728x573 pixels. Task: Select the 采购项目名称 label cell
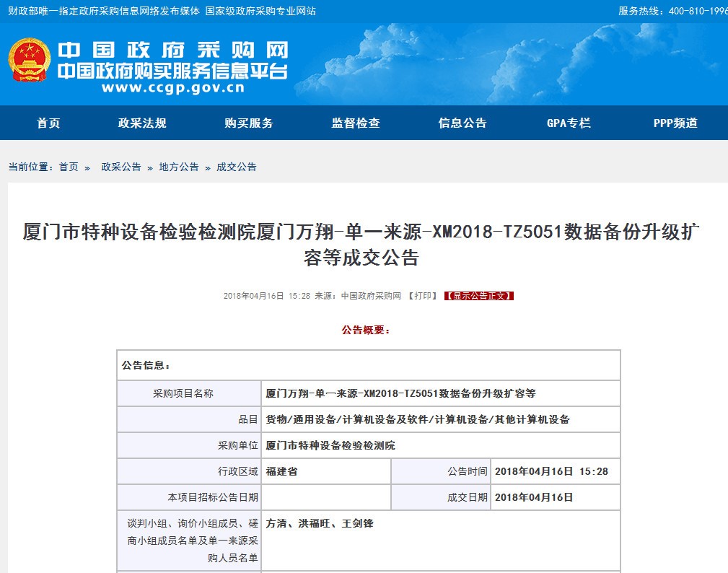click(189, 393)
